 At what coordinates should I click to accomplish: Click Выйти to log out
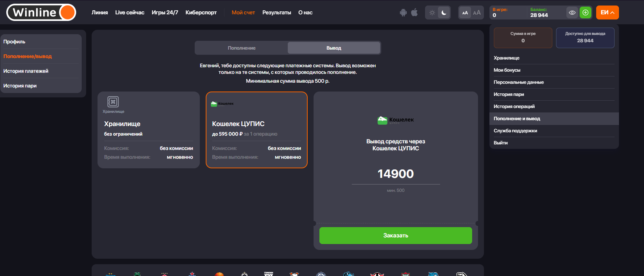tap(500, 143)
